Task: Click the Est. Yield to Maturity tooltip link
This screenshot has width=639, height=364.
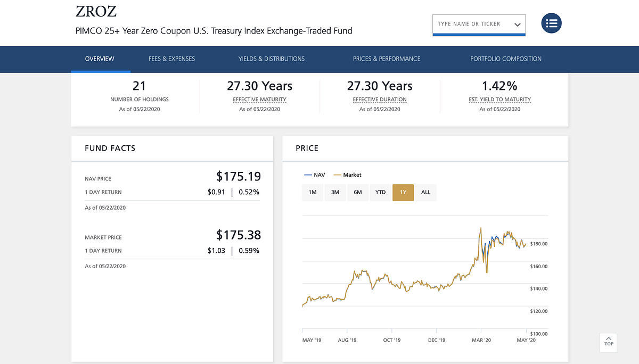Action: tap(499, 100)
